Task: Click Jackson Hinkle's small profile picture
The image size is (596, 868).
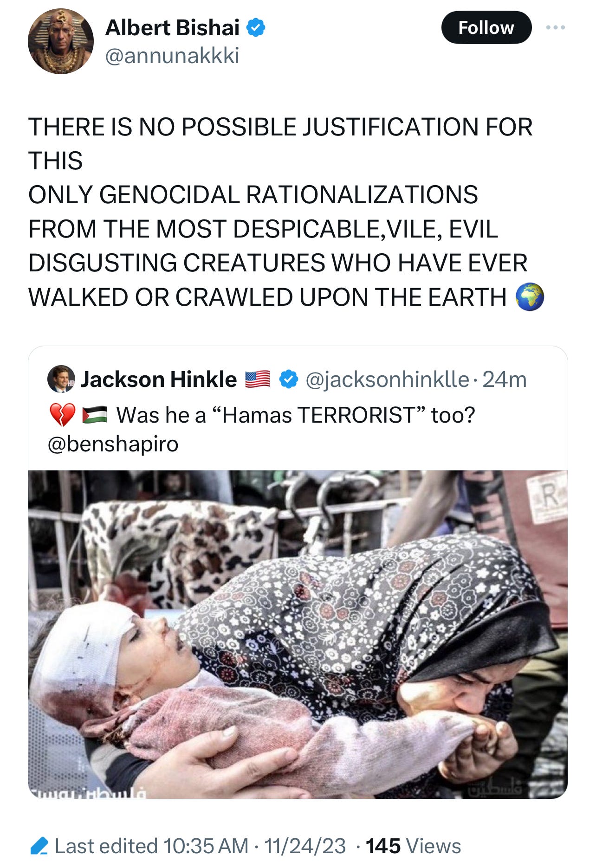Action: point(61,379)
